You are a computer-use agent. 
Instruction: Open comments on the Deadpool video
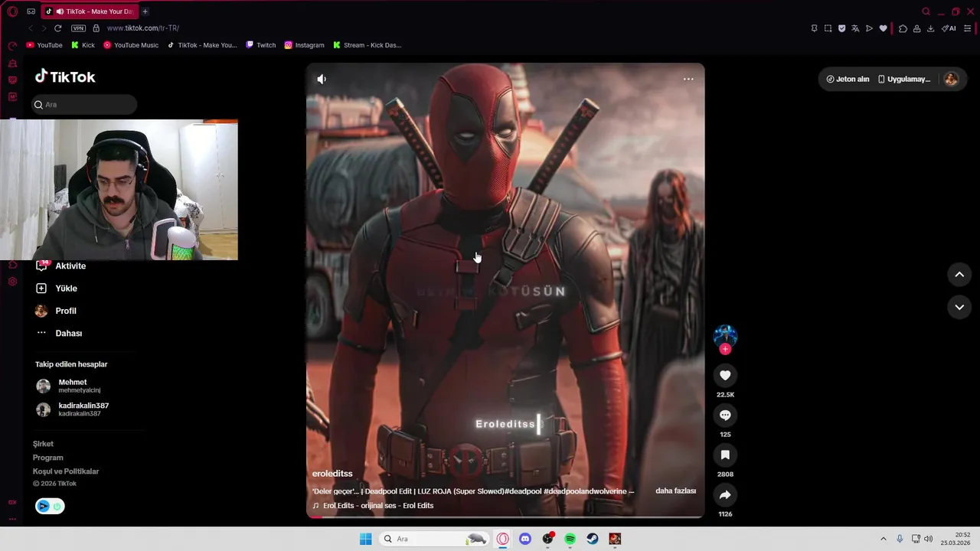point(725,415)
